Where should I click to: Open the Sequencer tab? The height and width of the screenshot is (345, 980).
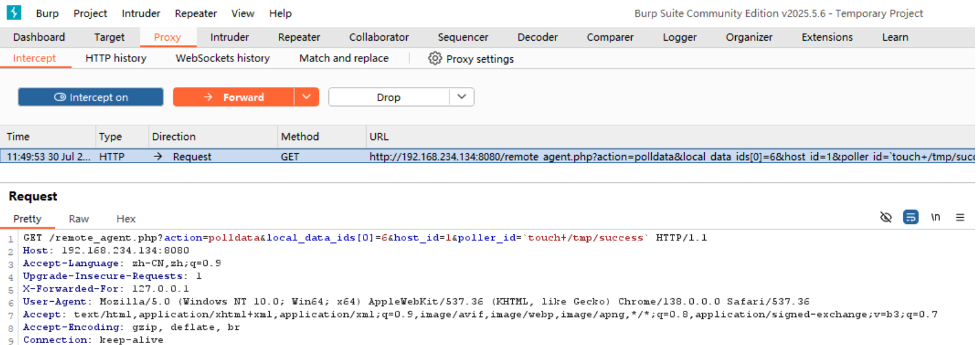pos(463,37)
